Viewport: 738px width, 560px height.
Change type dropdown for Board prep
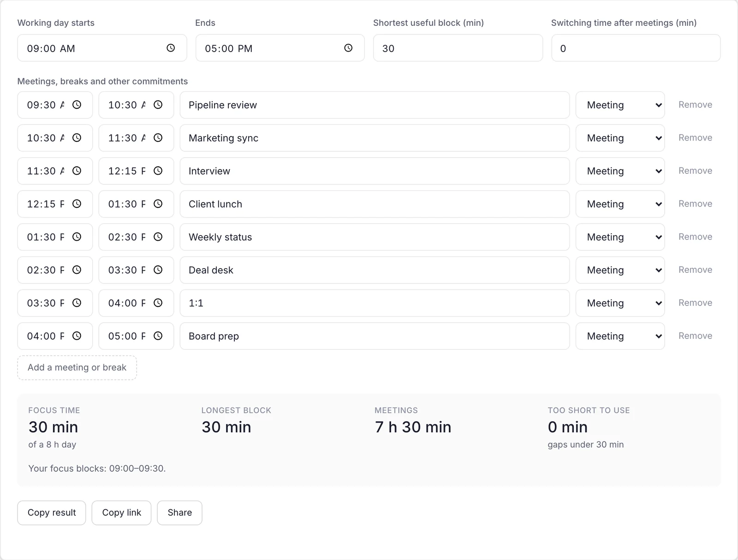(x=620, y=336)
